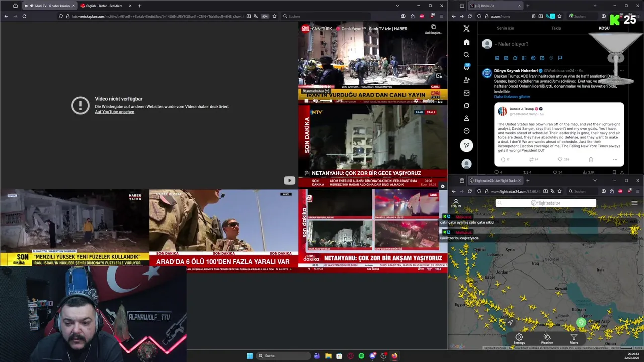Click 90% zoom level in address bar
Screen dimensions: 644x362
(265, 16)
